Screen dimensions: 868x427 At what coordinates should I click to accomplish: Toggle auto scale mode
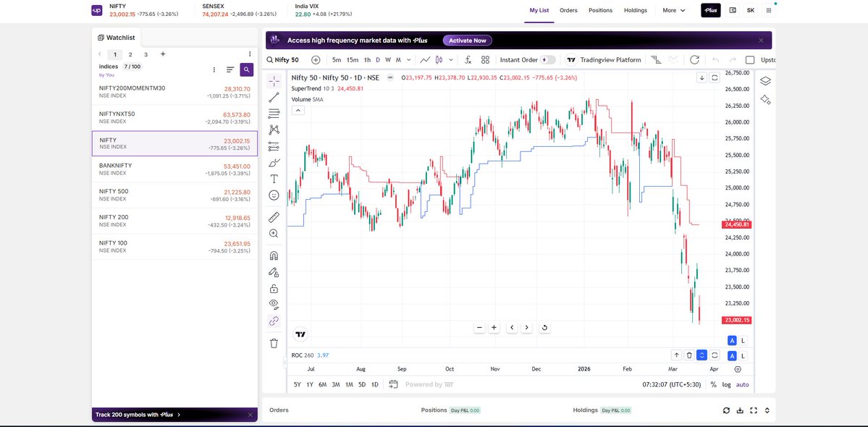[742, 384]
